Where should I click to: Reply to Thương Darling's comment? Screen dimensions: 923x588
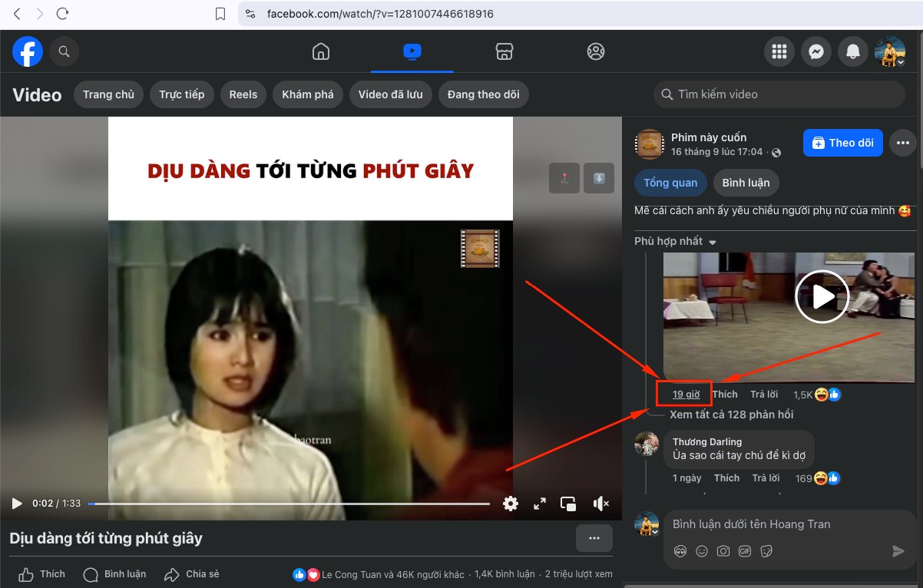766,478
